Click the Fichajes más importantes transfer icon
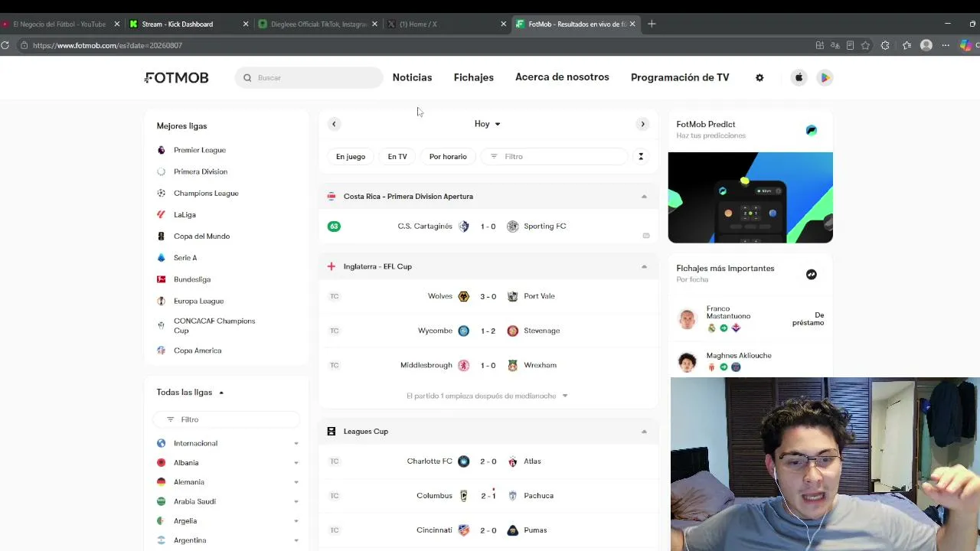The image size is (980, 551). point(812,274)
